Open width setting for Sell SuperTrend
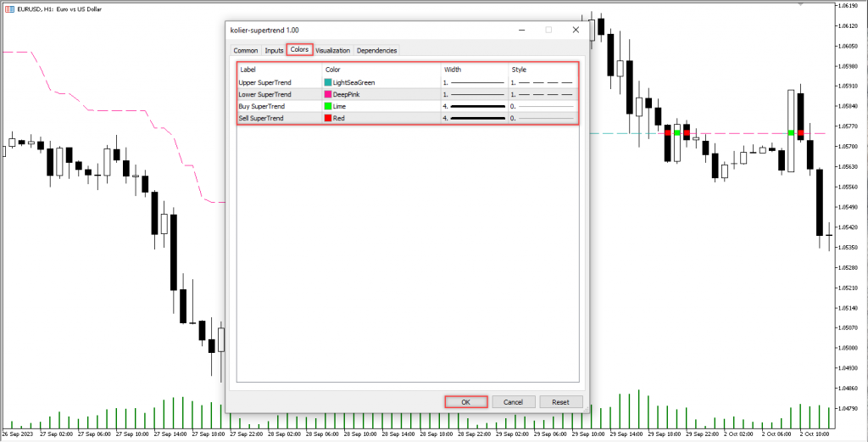This screenshot has width=868, height=442. pos(475,118)
